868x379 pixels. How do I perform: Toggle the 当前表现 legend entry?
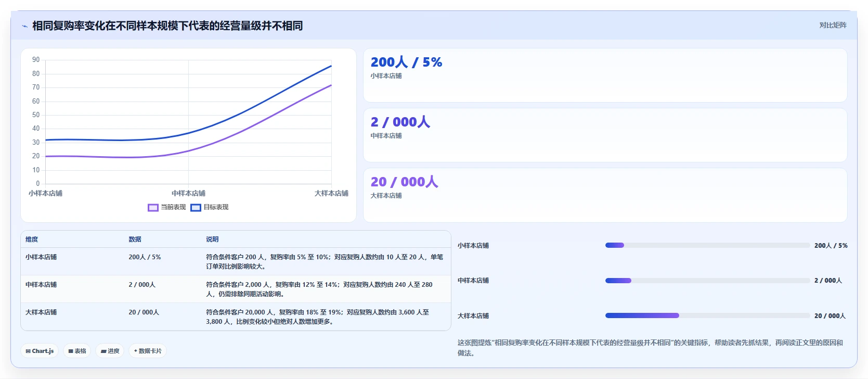point(167,207)
